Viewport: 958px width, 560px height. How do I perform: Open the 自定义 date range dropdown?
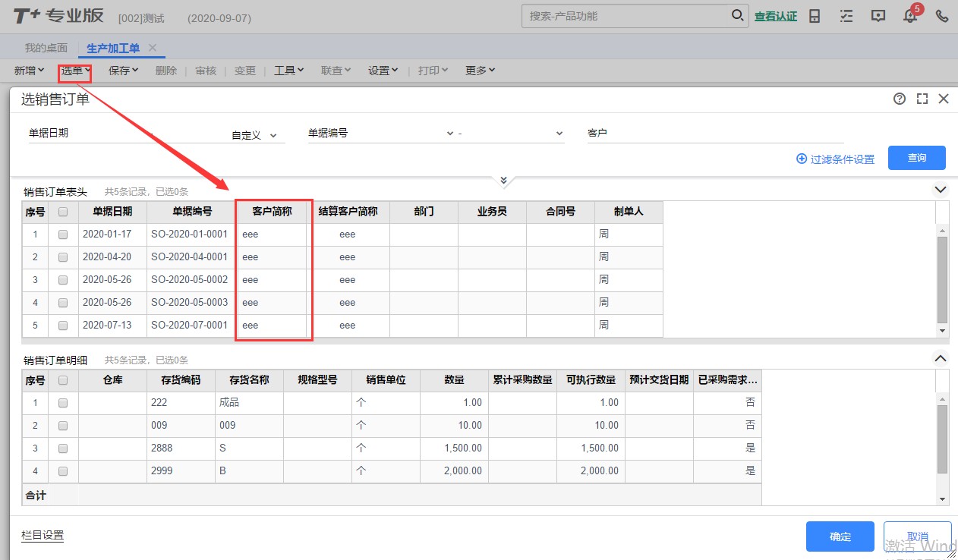tap(254, 135)
